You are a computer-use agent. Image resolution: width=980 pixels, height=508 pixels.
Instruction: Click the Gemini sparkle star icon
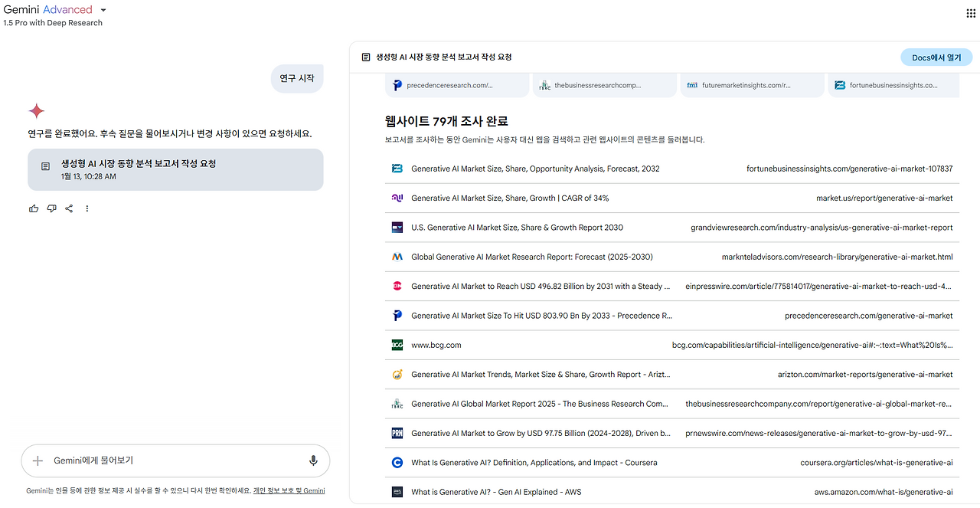tap(36, 111)
